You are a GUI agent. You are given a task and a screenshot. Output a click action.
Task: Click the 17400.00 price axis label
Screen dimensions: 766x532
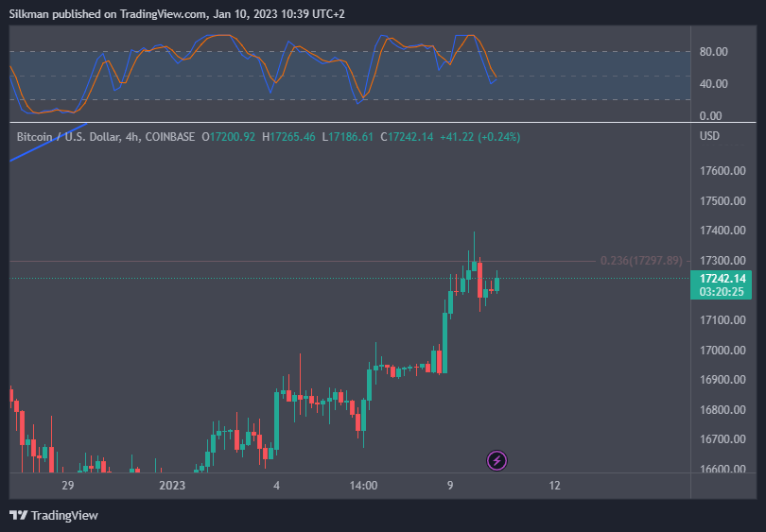click(722, 231)
